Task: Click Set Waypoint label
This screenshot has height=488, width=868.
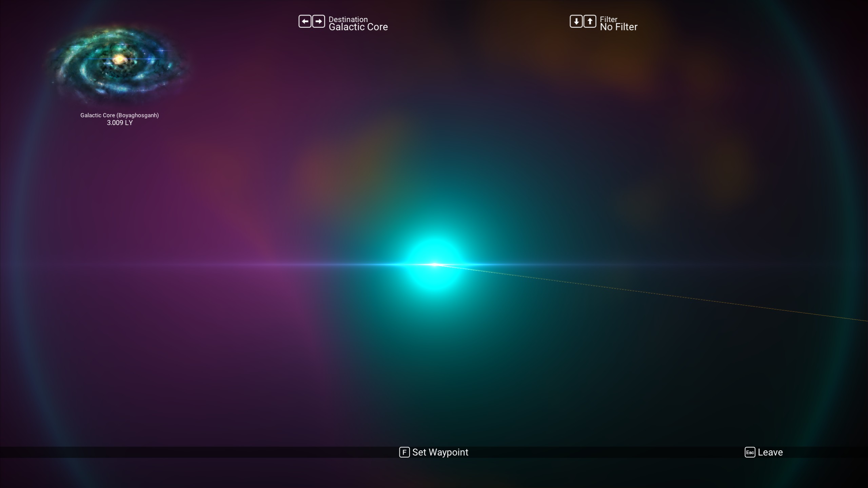Action: click(440, 452)
